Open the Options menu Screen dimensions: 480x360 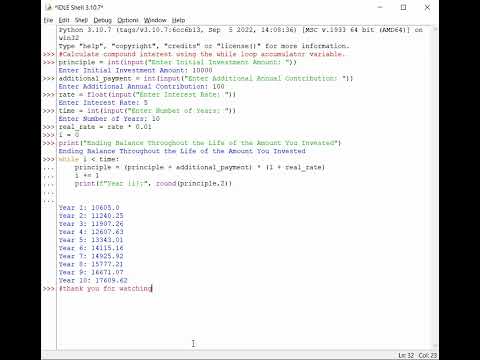coord(127,20)
